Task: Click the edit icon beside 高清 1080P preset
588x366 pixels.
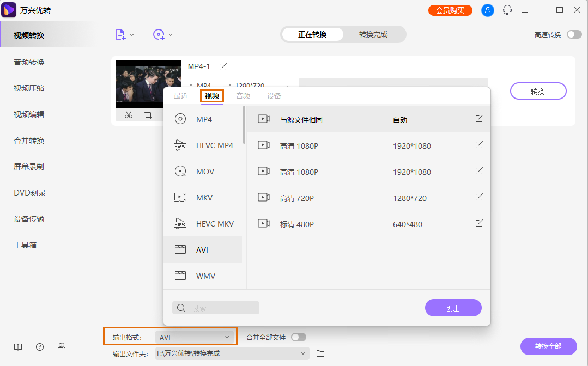Action: pyautogui.click(x=478, y=145)
